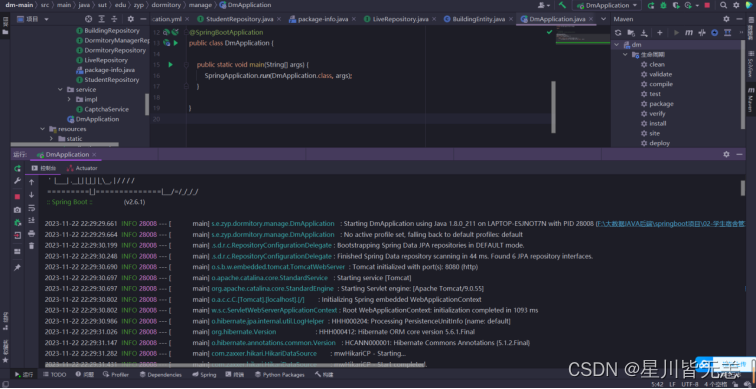The image size is (756, 389).
Task: Open the project path link in console
Action: [670, 224]
